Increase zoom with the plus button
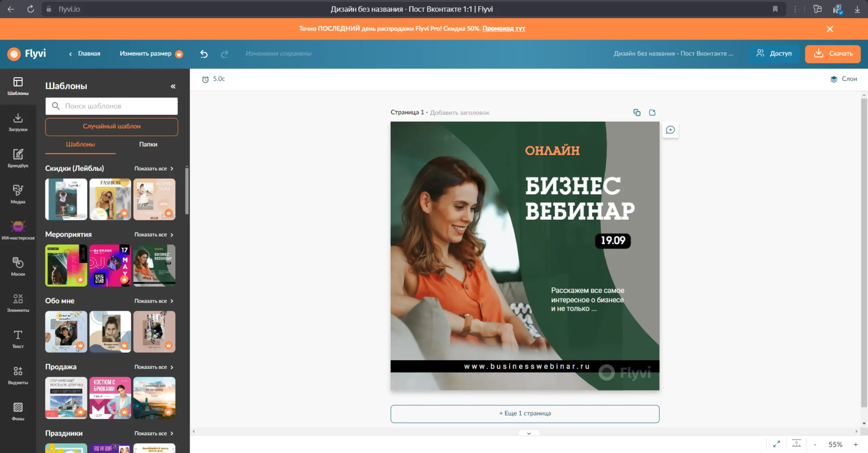This screenshot has width=868, height=453. (855, 444)
